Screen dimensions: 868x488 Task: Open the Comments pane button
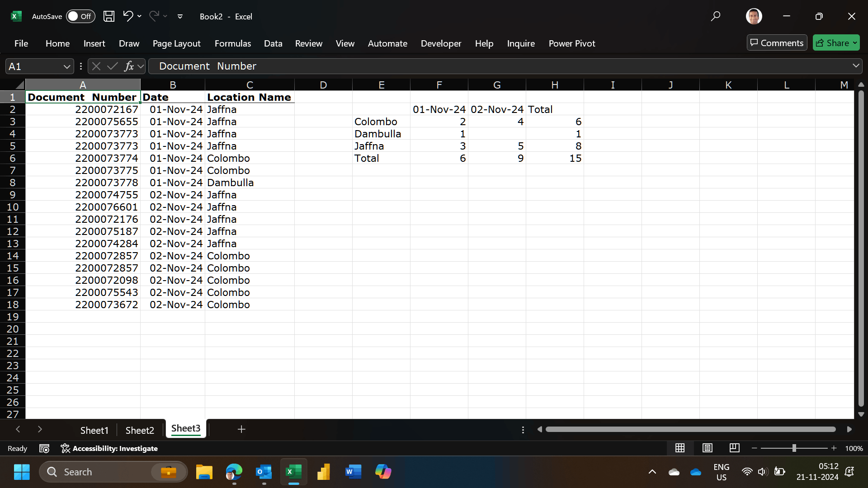[777, 43]
